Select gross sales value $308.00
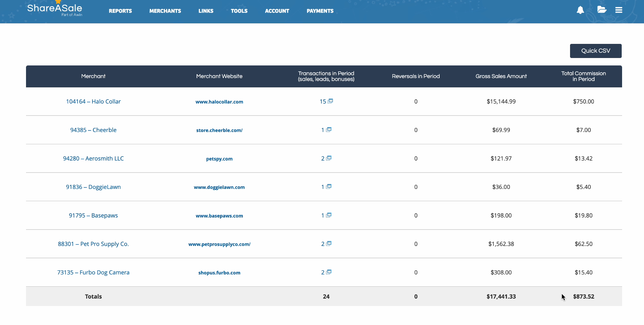The height and width of the screenshot is (325, 644). tap(501, 273)
